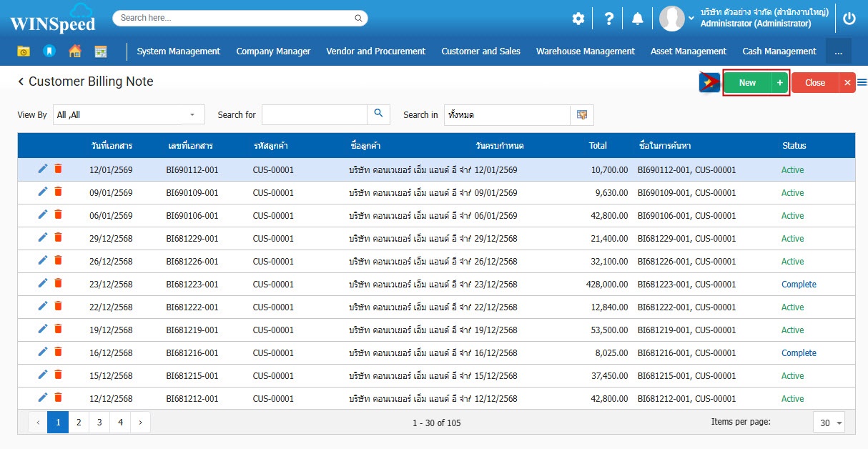Open settings gear icon
868x449 pixels.
pos(578,19)
